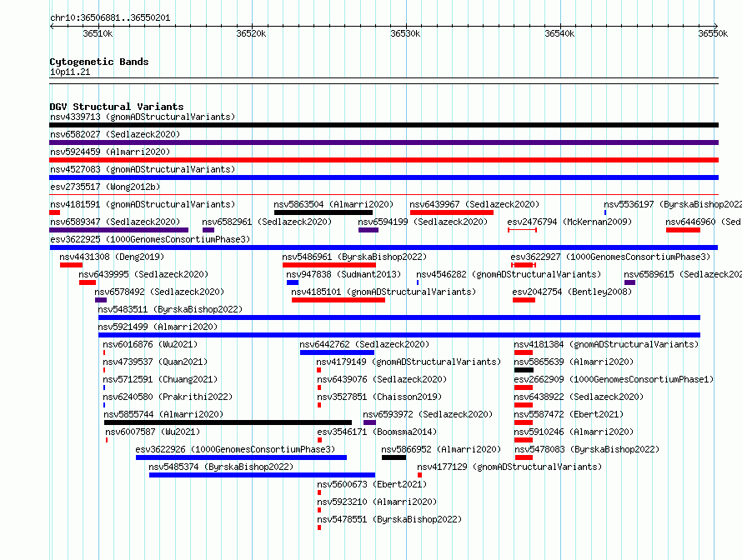Click nsv3527851 Chaisson2019 label
This screenshot has height=560, width=742.
pos(379,397)
